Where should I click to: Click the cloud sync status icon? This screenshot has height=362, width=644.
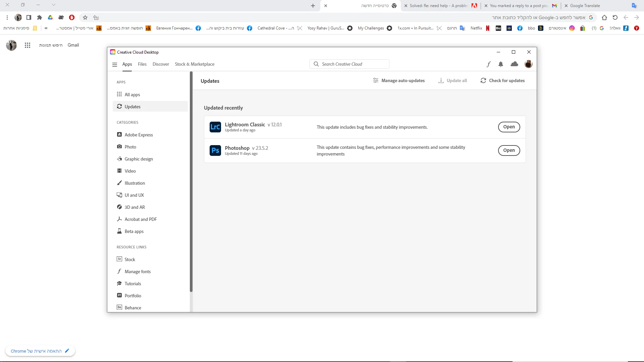pos(514,64)
